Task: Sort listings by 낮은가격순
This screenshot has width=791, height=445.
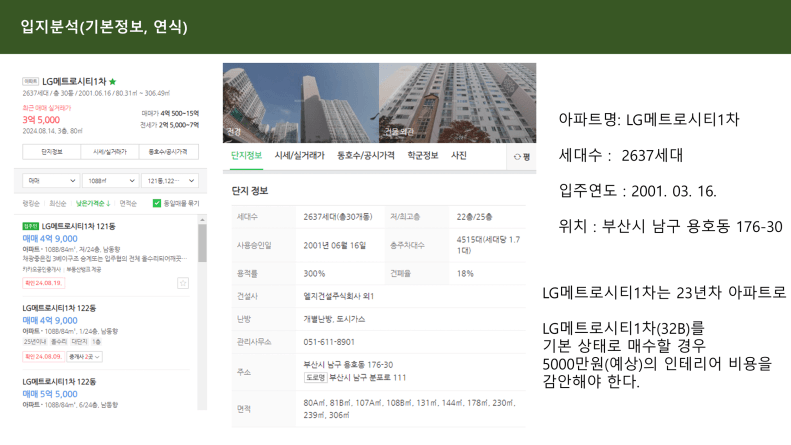Action: pos(93,203)
